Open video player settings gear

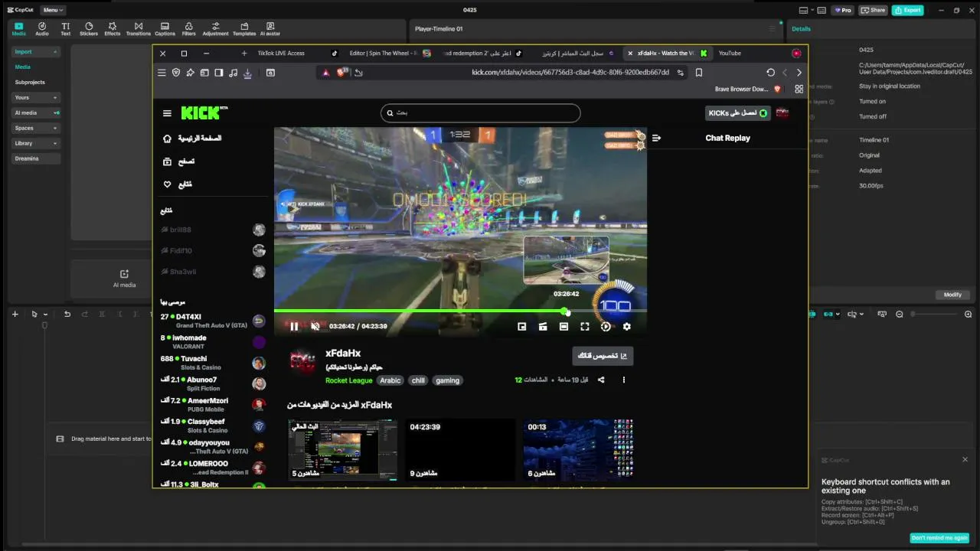pyautogui.click(x=626, y=327)
